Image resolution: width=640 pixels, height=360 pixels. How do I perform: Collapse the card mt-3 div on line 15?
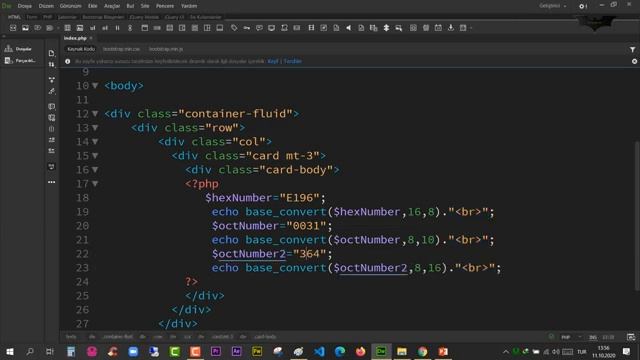[x=95, y=156]
